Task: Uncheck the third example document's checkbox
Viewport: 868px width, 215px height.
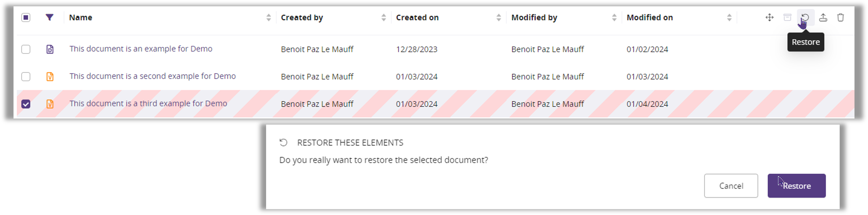Action: 26,104
